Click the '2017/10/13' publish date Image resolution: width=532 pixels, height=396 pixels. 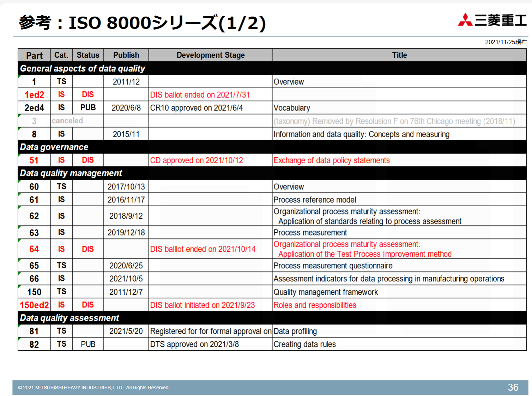(126, 187)
